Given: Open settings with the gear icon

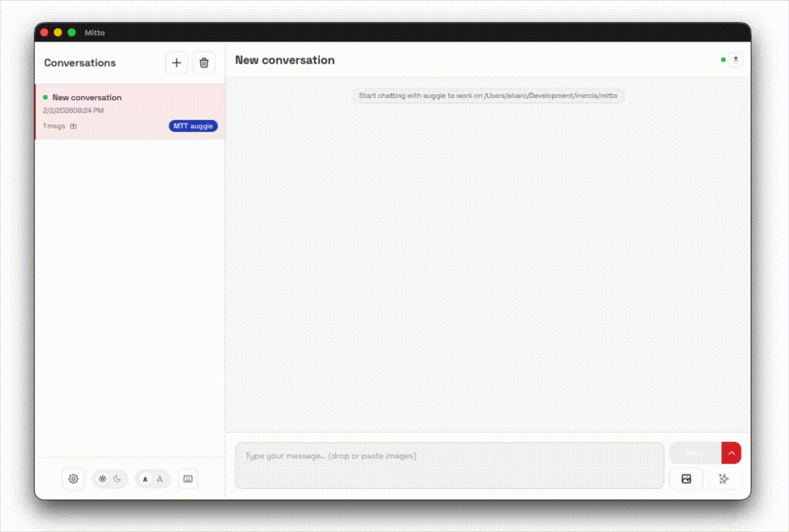Looking at the screenshot, I should [x=73, y=479].
